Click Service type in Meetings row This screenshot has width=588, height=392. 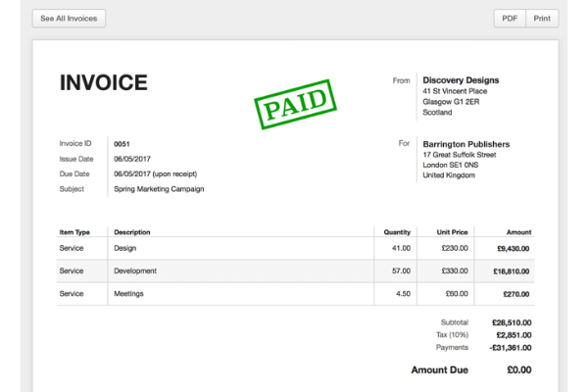(72, 294)
